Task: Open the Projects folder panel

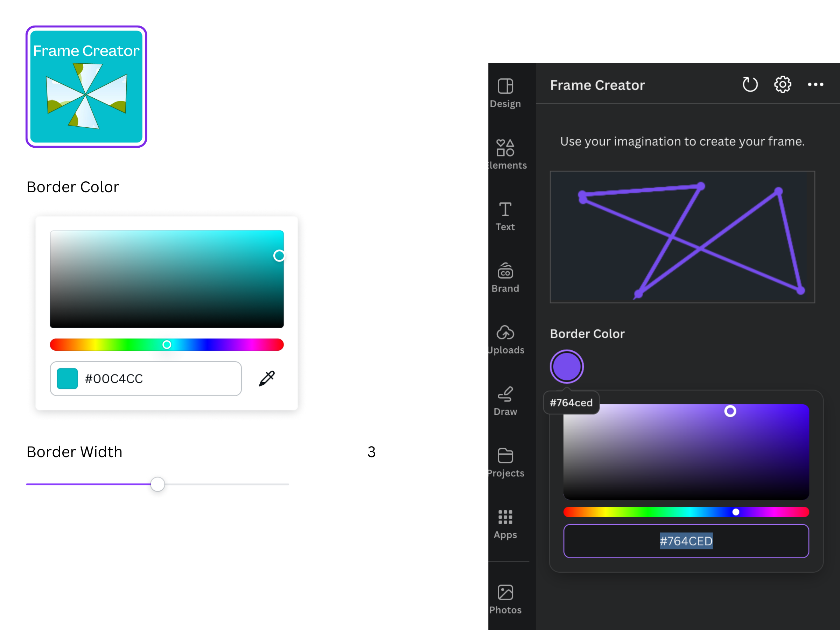Action: click(505, 462)
